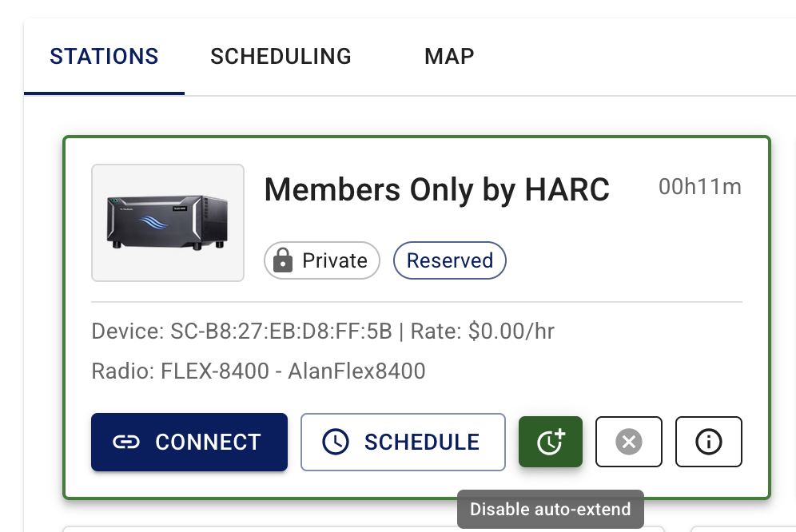The height and width of the screenshot is (532, 796).
Task: Click the clock icon inside SCHEDULE button
Action: 336,442
